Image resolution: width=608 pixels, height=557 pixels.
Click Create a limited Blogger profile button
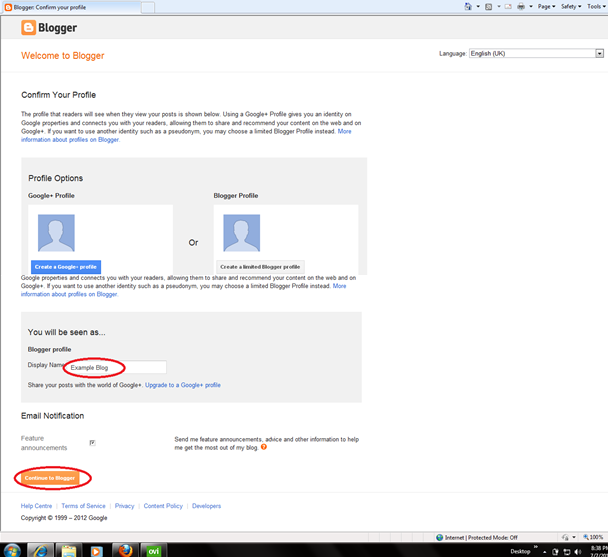click(x=260, y=267)
